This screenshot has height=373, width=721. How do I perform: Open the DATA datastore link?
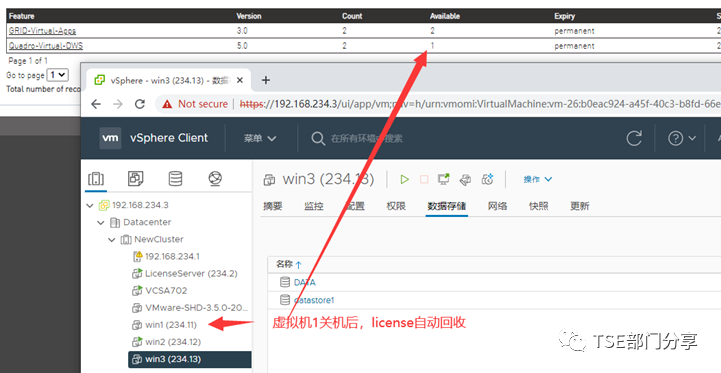304,282
